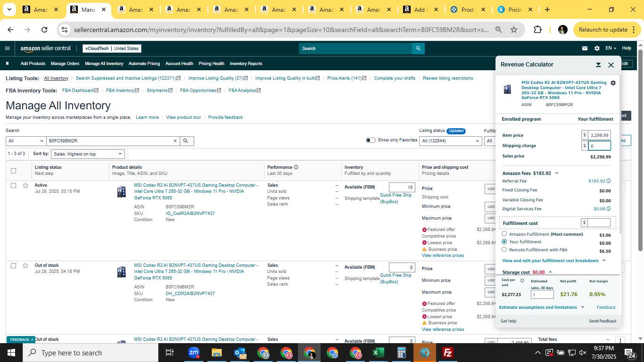The height and width of the screenshot is (362, 644).
Task: Click Help in the header
Action: click(x=627, y=48)
